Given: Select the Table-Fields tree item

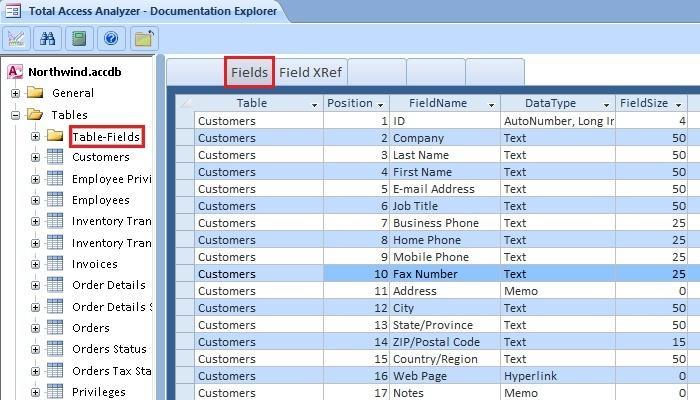Looking at the screenshot, I should pos(106,137).
